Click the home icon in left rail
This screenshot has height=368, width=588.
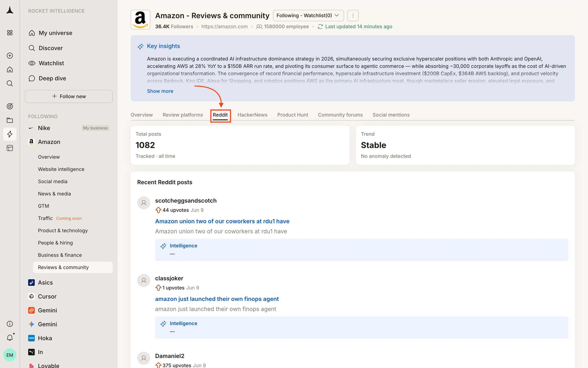pos(10,69)
